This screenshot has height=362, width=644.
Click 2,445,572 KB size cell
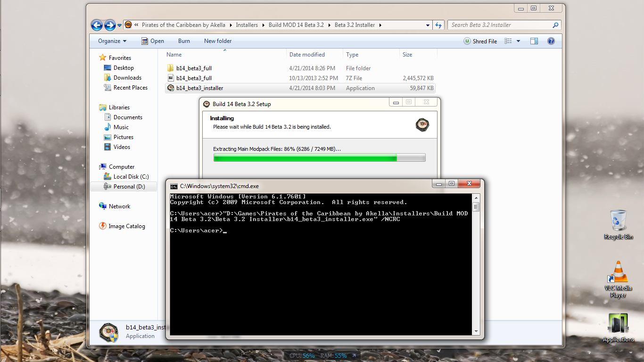(418, 78)
